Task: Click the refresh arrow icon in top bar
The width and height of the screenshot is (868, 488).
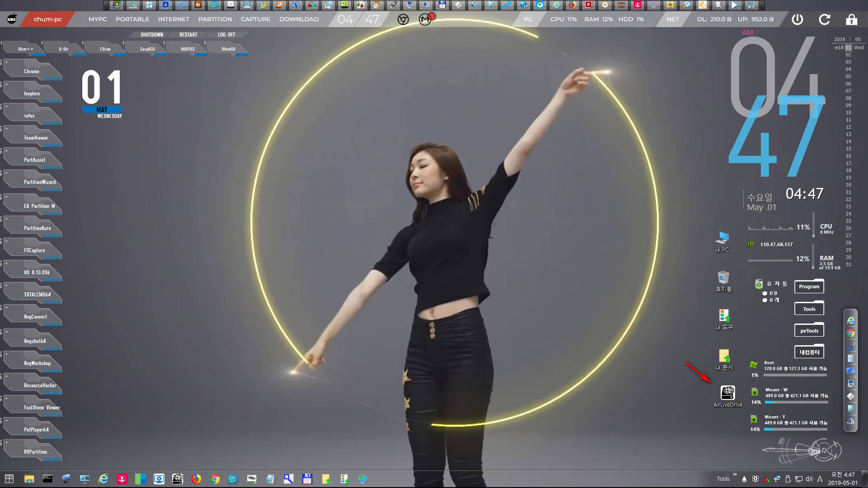Action: [x=825, y=19]
